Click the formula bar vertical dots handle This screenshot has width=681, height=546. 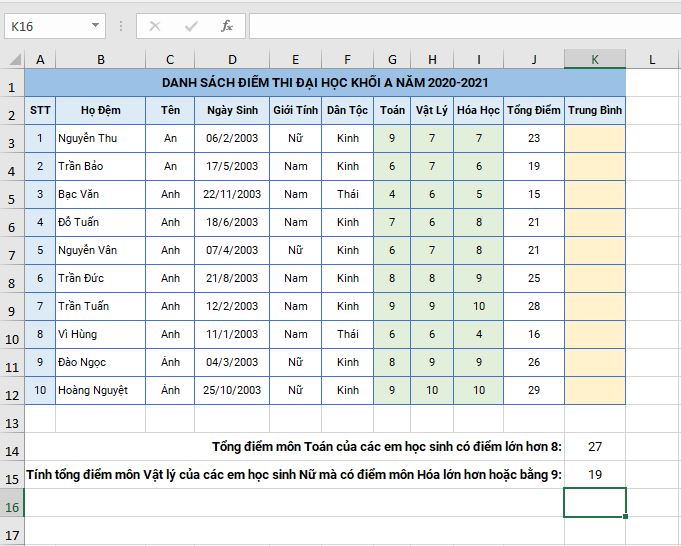[x=121, y=26]
